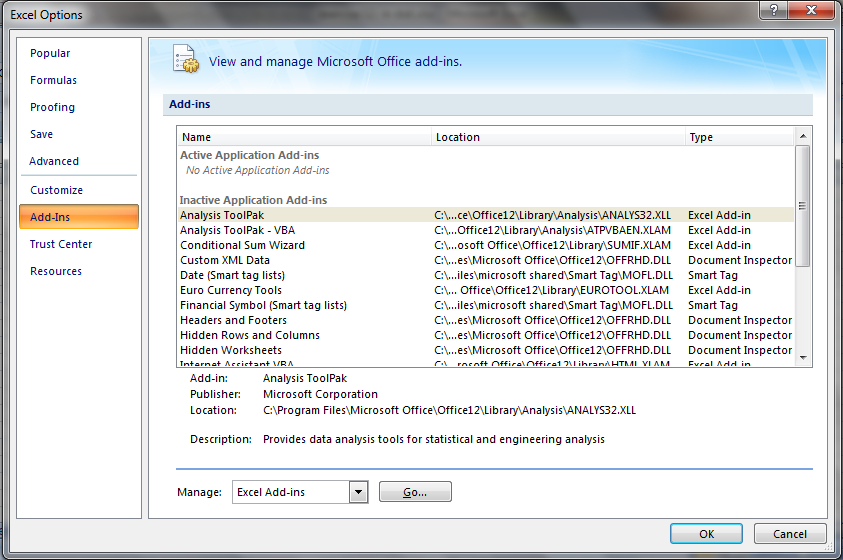Click the Help question mark button
843x560 pixels.
click(774, 10)
